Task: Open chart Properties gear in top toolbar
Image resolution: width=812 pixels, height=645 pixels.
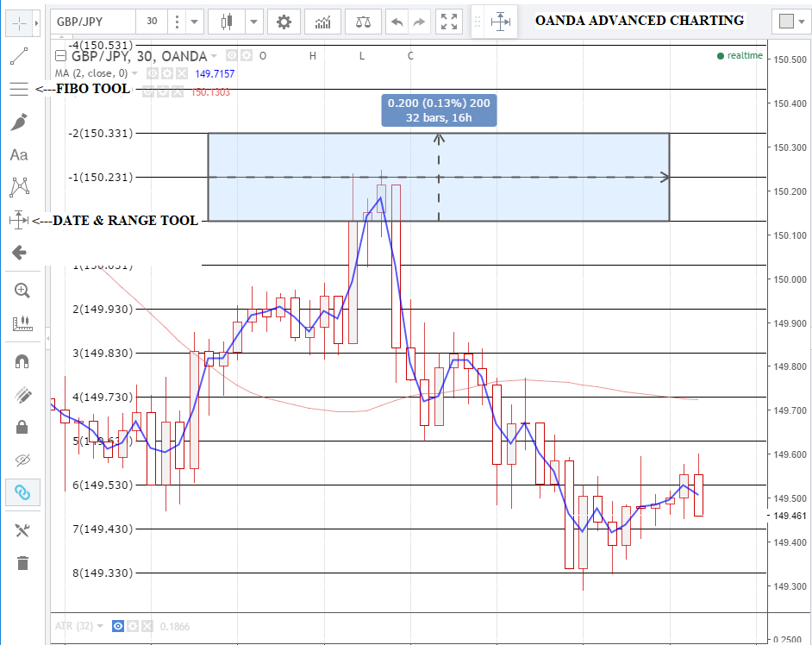Action: [284, 22]
